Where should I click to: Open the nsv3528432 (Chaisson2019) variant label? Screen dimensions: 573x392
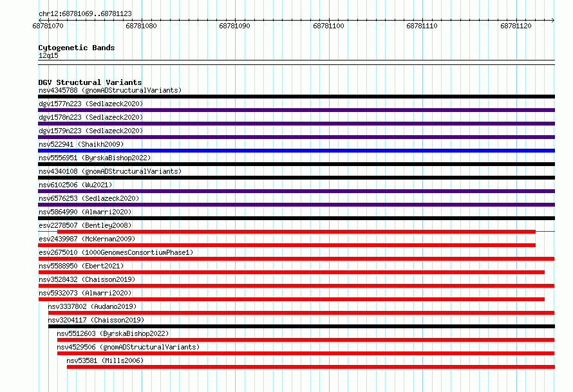pyautogui.click(x=87, y=279)
